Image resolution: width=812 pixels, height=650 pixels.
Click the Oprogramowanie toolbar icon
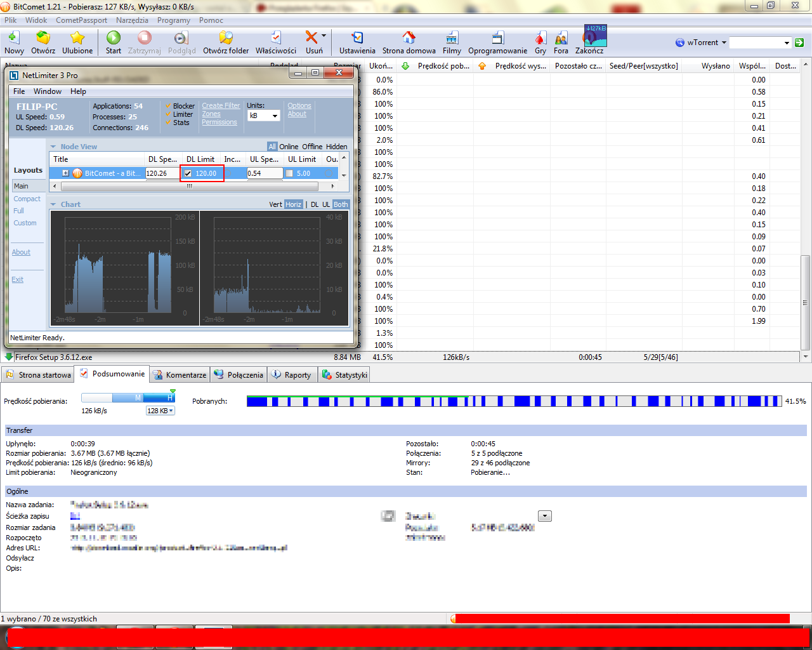[x=498, y=37]
